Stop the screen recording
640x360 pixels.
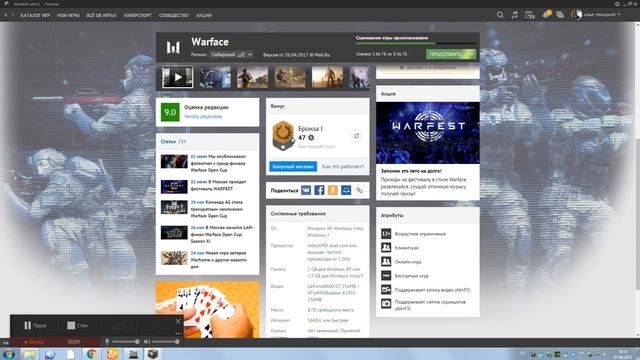(x=78, y=325)
